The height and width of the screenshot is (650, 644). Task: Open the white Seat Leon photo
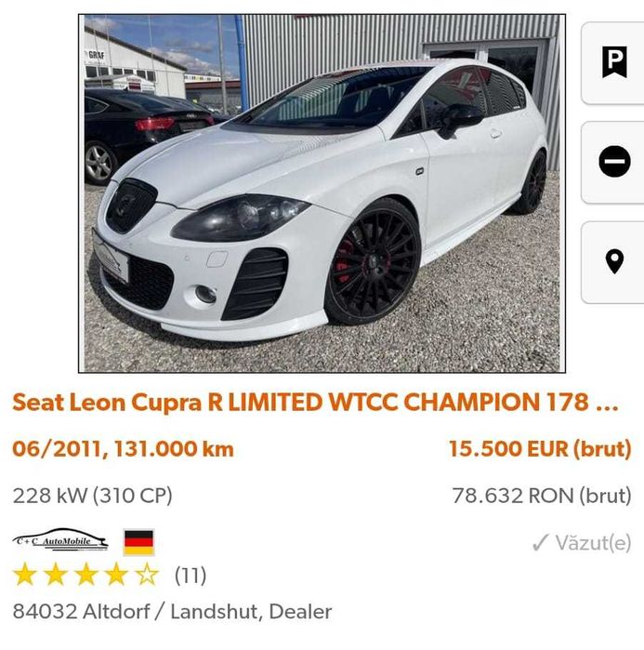point(322,193)
